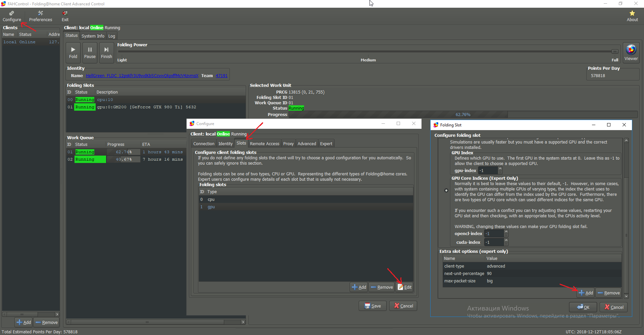Decrease the opencl-index value

click(x=506, y=235)
